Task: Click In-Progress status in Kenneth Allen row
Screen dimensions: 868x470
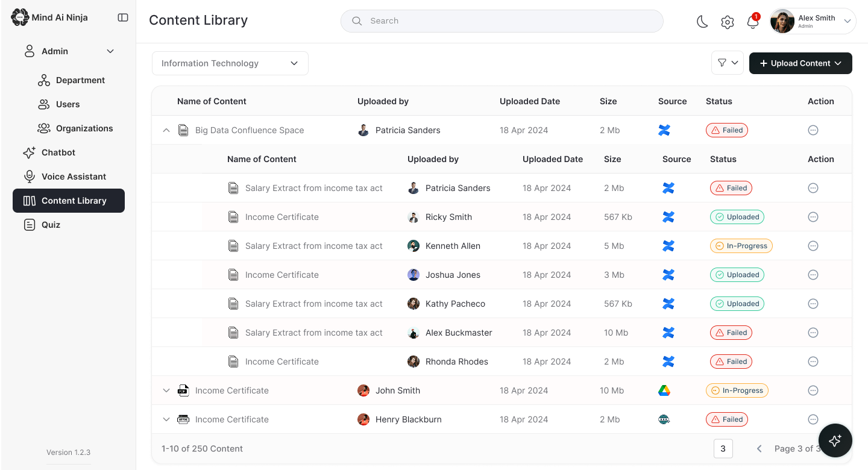Action: coord(741,246)
